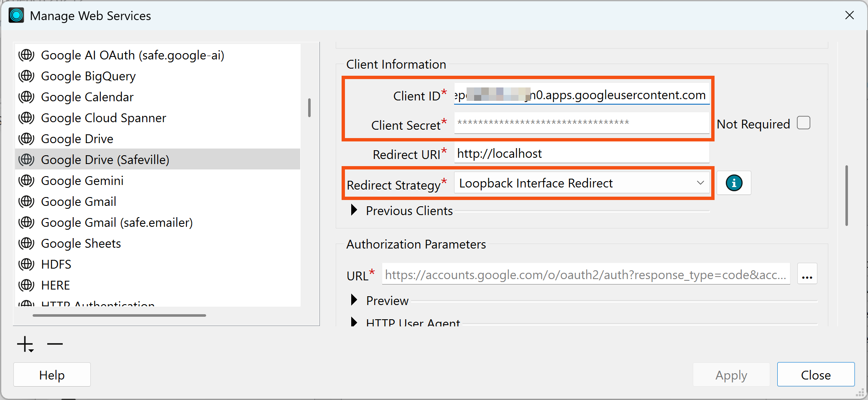Screen dimensions: 868x400
Task: Click the globe icon beside Google Gemini
Action: pos(26,180)
